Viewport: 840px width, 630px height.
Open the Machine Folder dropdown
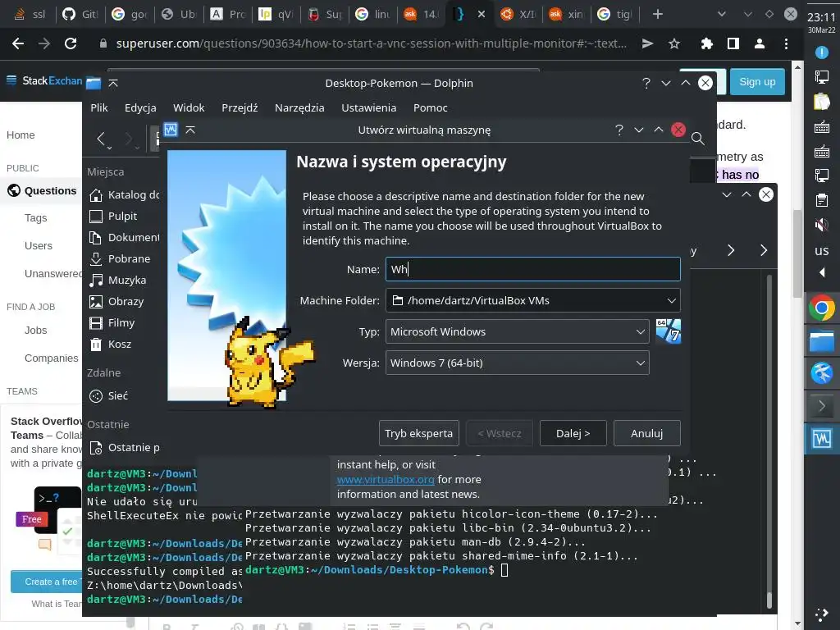pos(532,300)
